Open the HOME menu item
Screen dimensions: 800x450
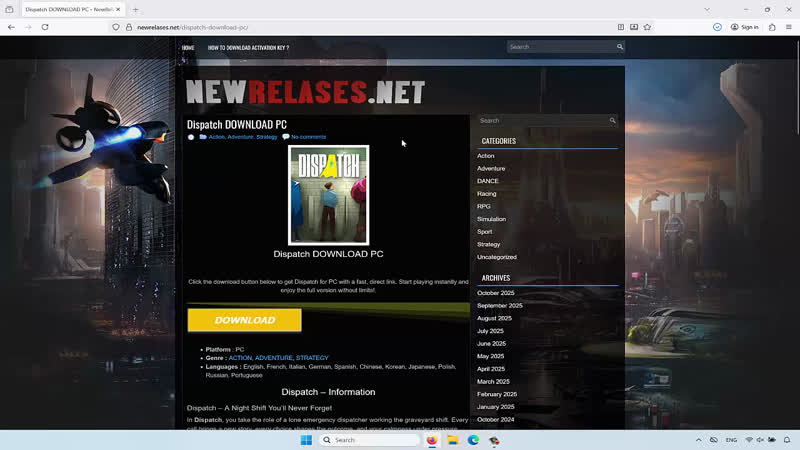[188, 47]
